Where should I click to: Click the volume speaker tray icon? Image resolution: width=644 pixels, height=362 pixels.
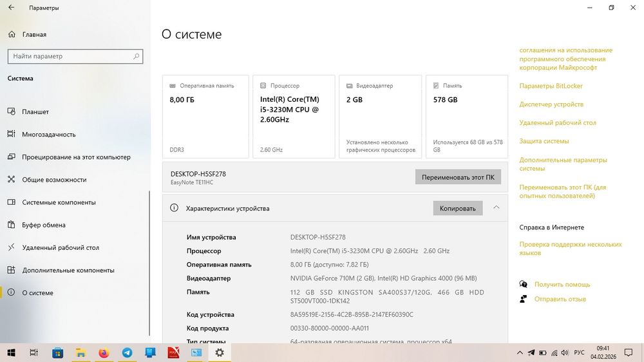[x=565, y=352]
